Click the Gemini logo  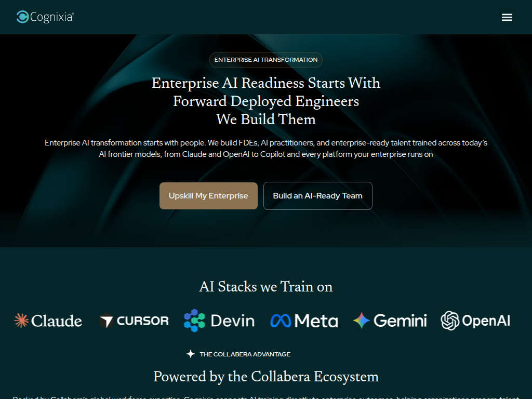point(390,321)
